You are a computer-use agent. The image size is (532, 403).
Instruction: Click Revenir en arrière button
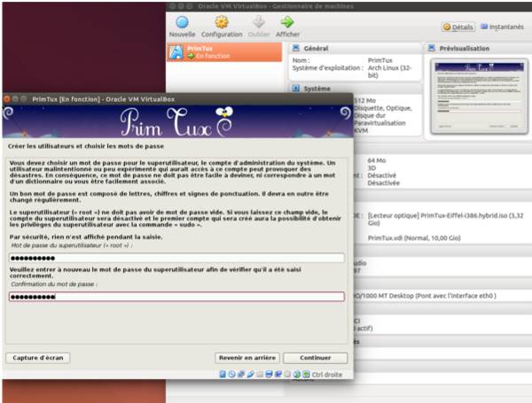coord(247,358)
